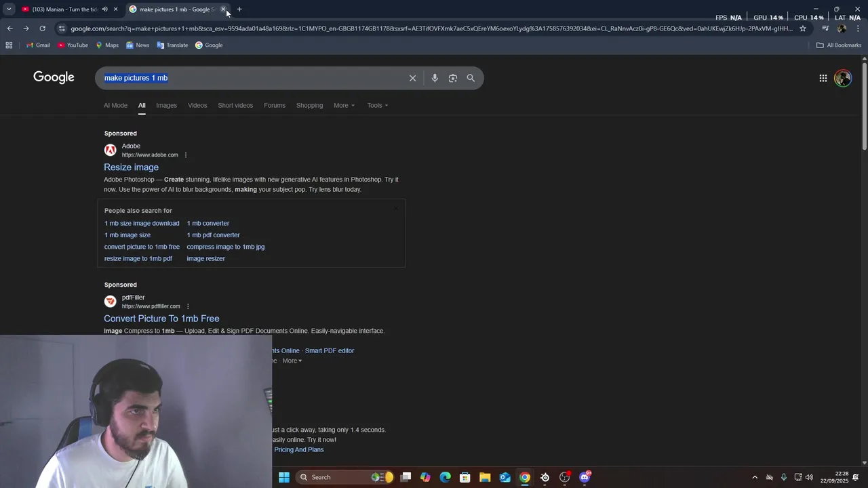Click '1 mb image size' suggestion

(x=127, y=235)
